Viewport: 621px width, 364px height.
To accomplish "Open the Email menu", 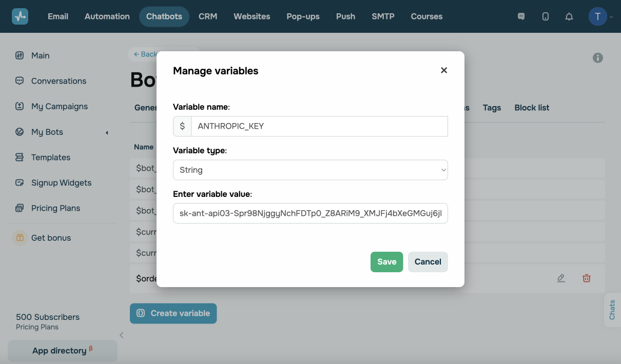I will (58, 16).
